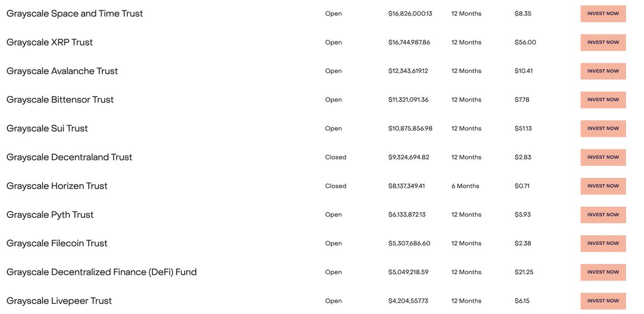
Task: Click Invest Now for Grayscale Livepeer Trust
Action: (x=603, y=301)
